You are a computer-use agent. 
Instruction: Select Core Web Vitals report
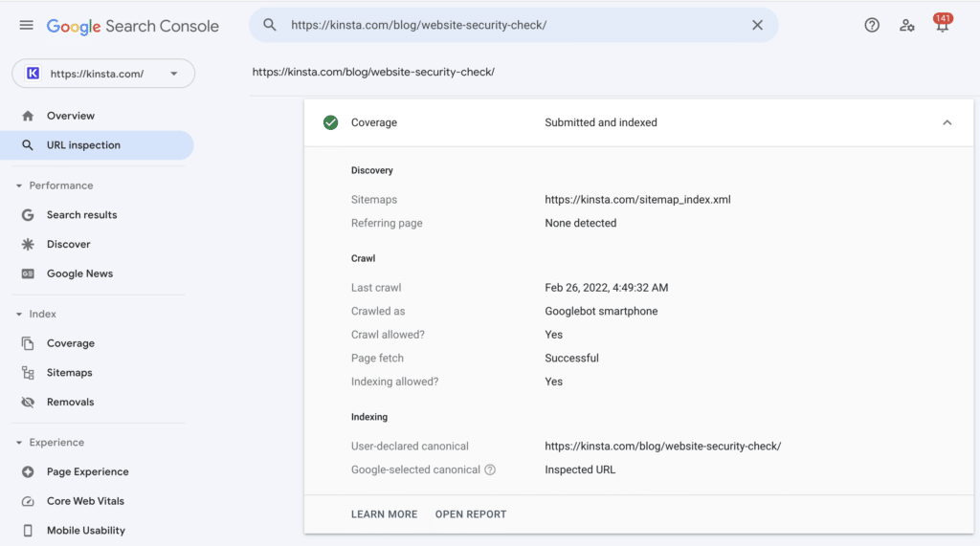[x=85, y=501]
